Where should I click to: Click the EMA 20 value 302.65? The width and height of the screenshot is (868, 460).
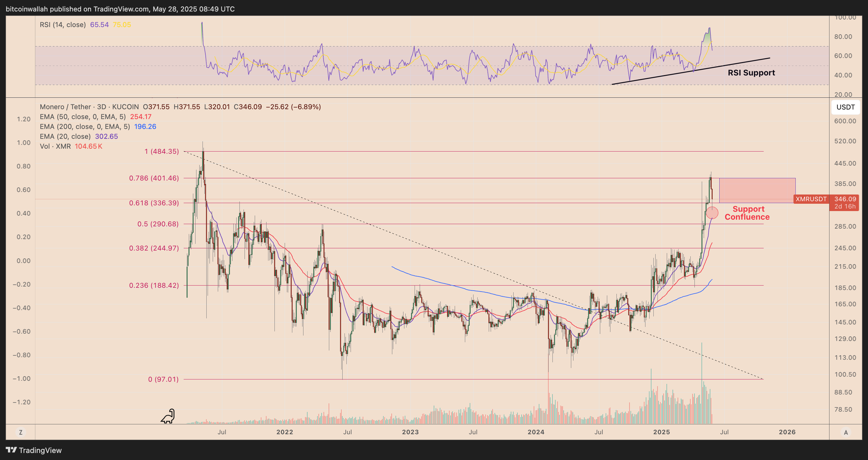pos(106,137)
